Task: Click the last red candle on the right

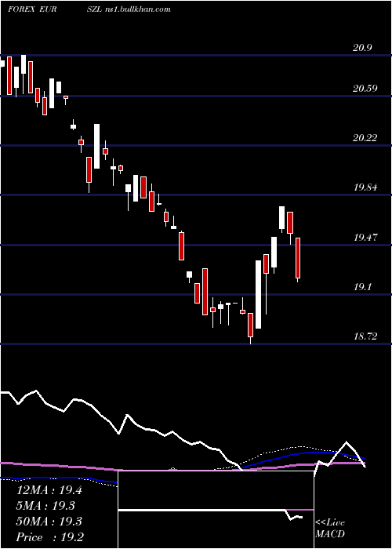Action: click(298, 258)
